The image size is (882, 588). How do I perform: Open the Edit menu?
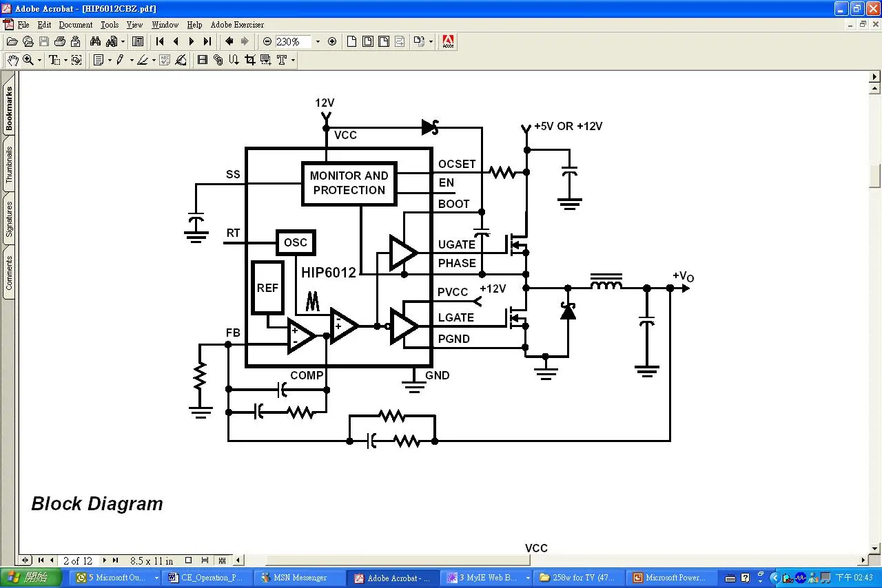[x=44, y=25]
